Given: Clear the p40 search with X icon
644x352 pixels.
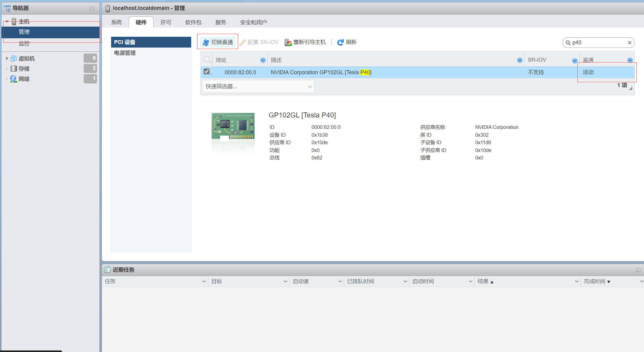Looking at the screenshot, I should [629, 42].
